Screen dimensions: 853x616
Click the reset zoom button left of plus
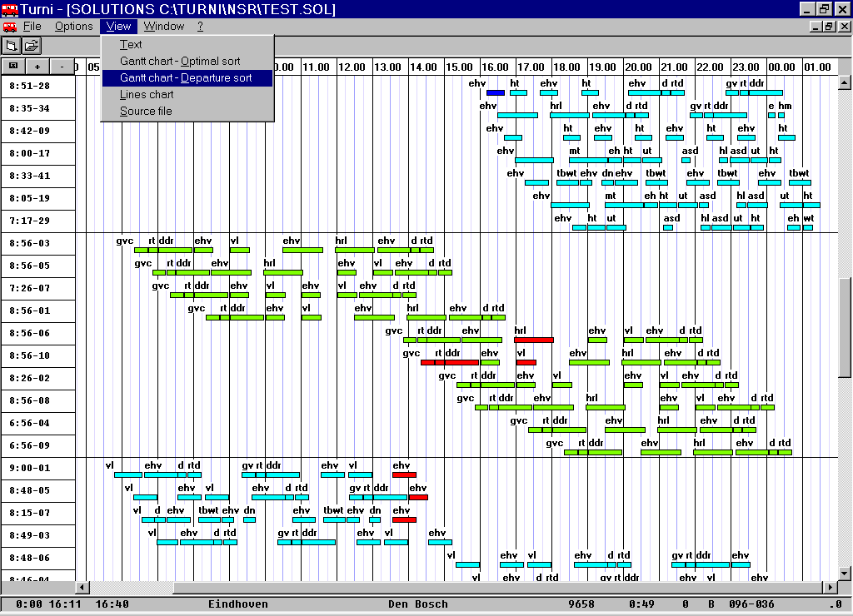[13, 67]
